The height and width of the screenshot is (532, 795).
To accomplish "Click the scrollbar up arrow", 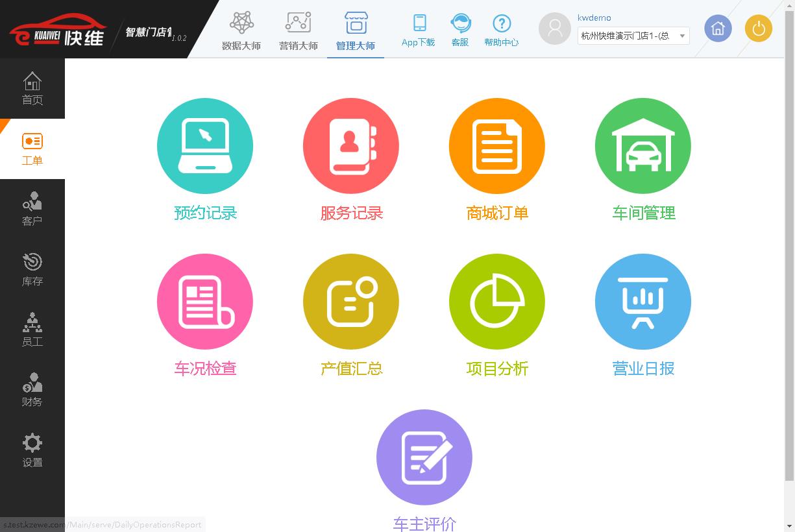I will tap(789, 5).
